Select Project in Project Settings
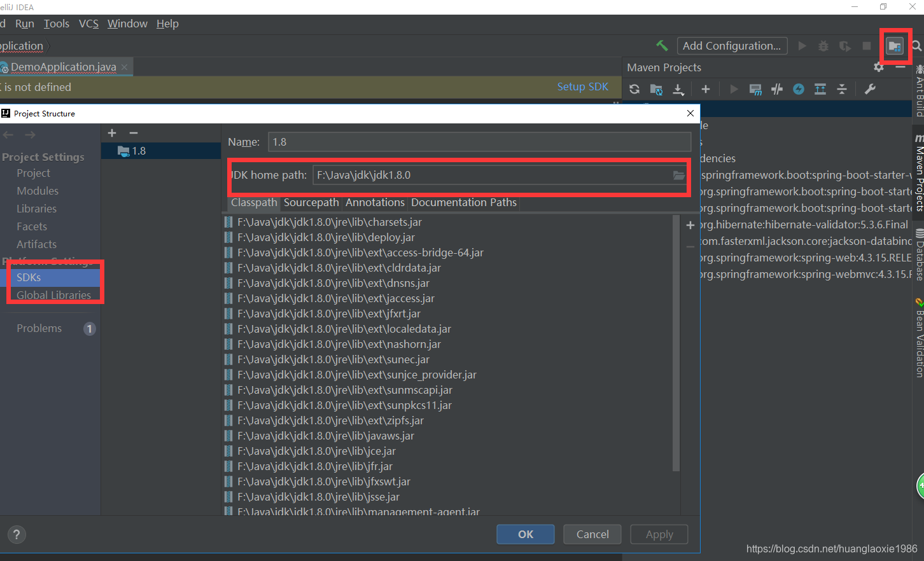The image size is (924, 561). click(33, 173)
